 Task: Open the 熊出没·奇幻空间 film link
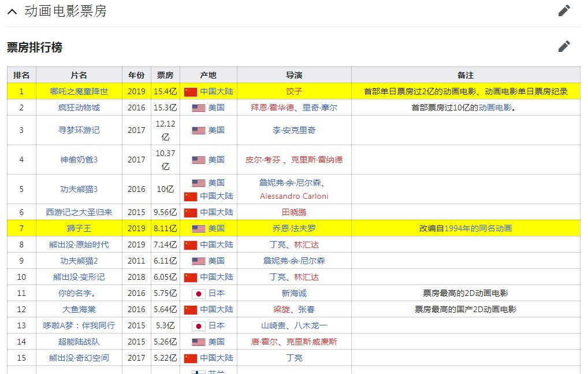[x=79, y=358]
